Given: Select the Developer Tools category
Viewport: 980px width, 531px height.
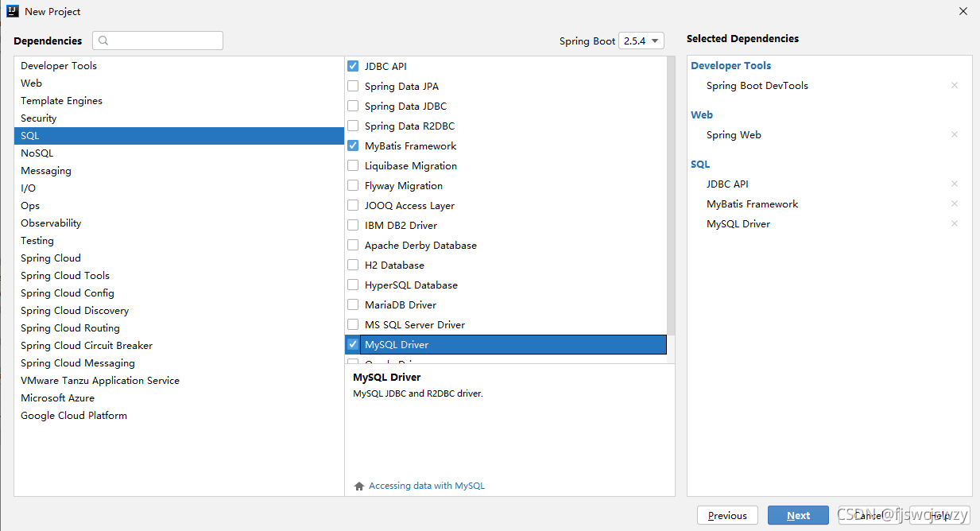Looking at the screenshot, I should (x=179, y=65).
